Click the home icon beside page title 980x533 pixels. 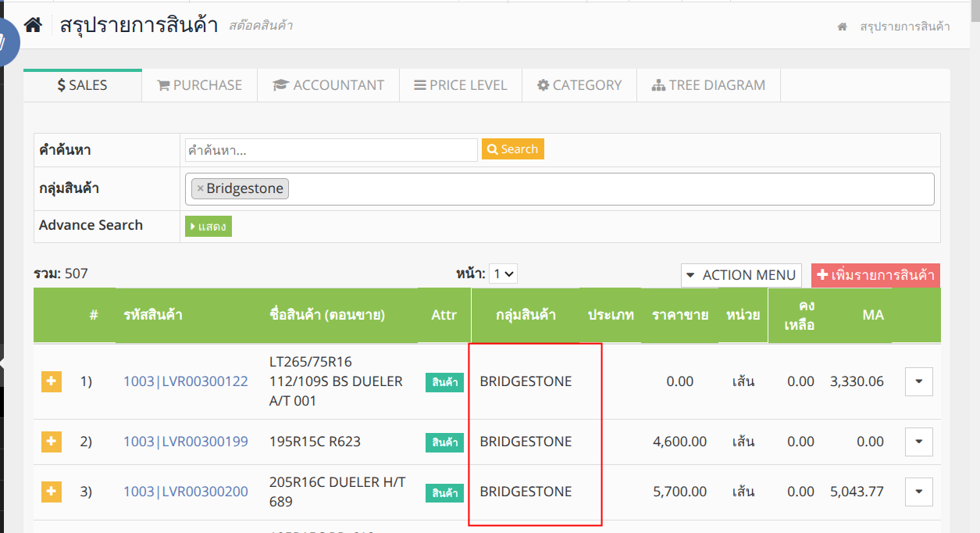coord(33,25)
